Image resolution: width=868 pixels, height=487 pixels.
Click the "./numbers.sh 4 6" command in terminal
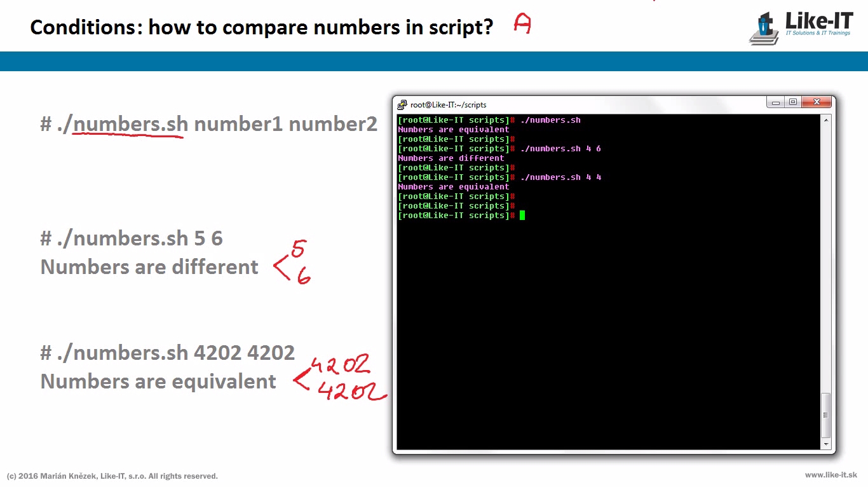coord(560,149)
